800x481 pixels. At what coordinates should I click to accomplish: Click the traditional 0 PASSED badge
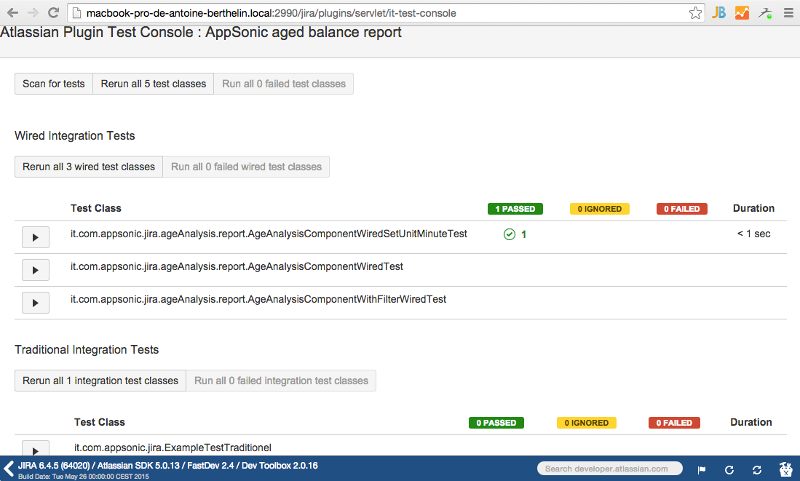(x=496, y=423)
